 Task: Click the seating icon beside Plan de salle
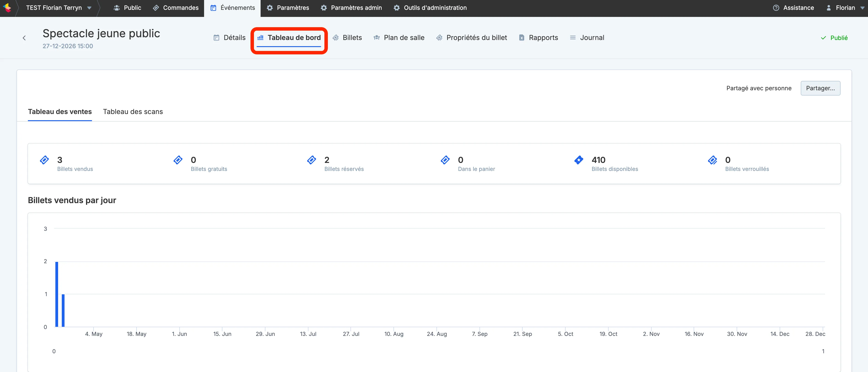pyautogui.click(x=377, y=38)
